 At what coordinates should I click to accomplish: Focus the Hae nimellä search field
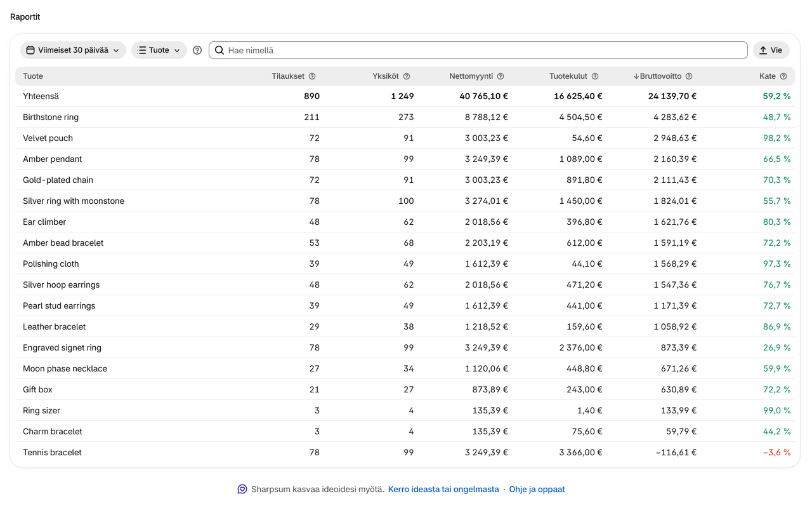478,50
